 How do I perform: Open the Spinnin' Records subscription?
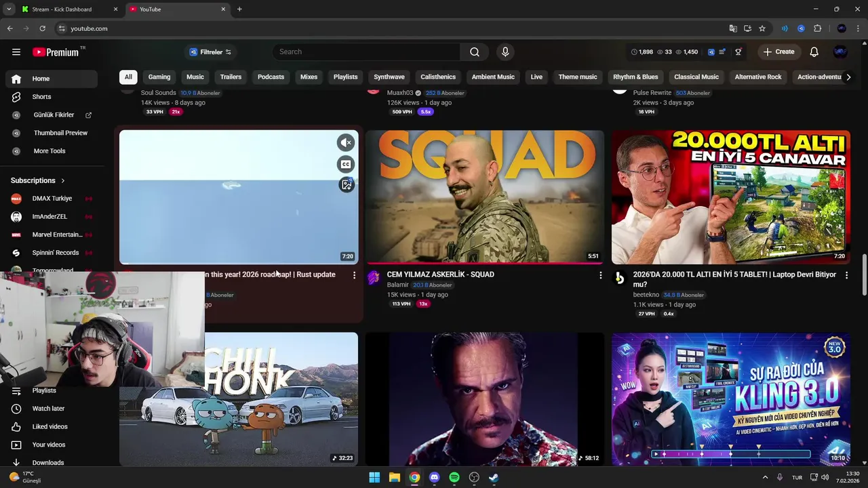coord(53,253)
